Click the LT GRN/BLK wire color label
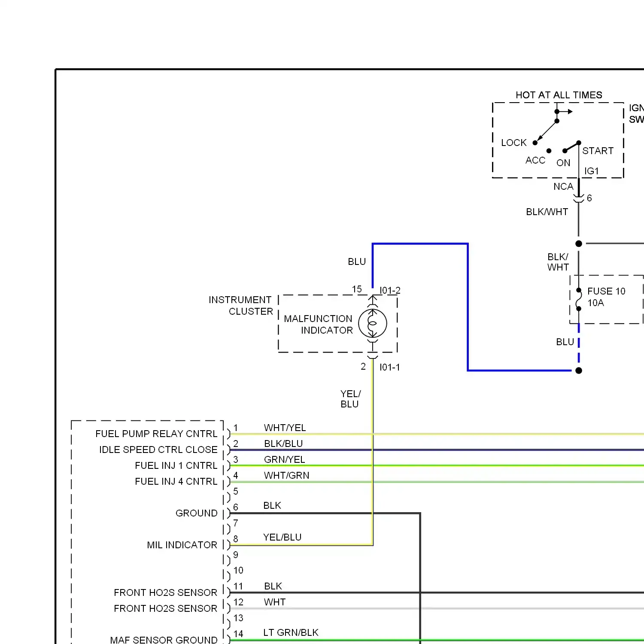This screenshot has width=644, height=644. tap(291, 632)
